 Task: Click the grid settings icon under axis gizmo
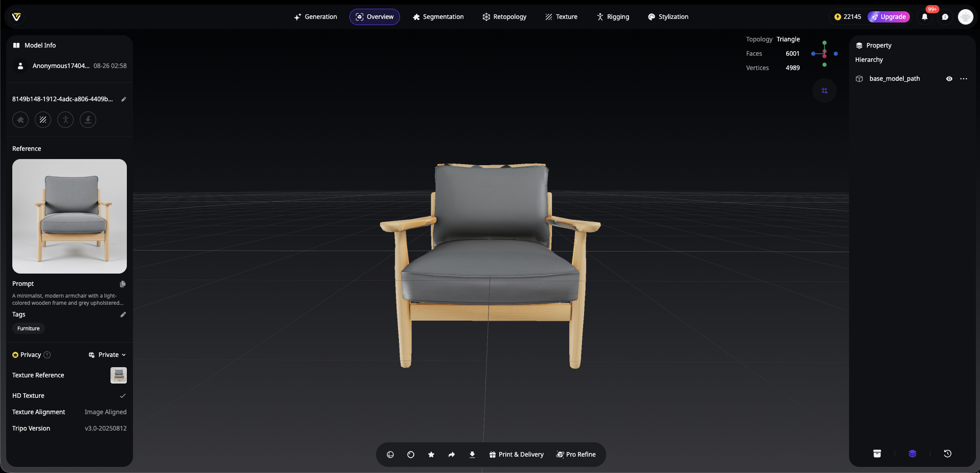click(x=825, y=91)
